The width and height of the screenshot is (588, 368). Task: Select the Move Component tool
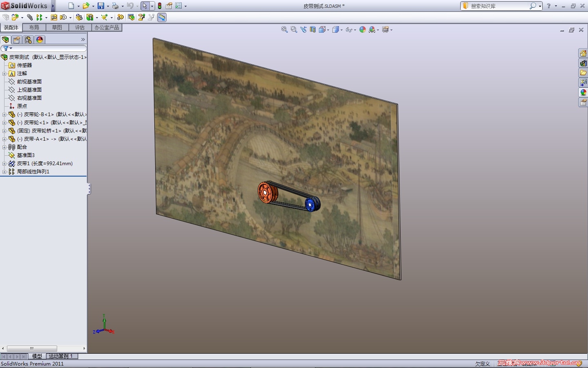tap(63, 17)
